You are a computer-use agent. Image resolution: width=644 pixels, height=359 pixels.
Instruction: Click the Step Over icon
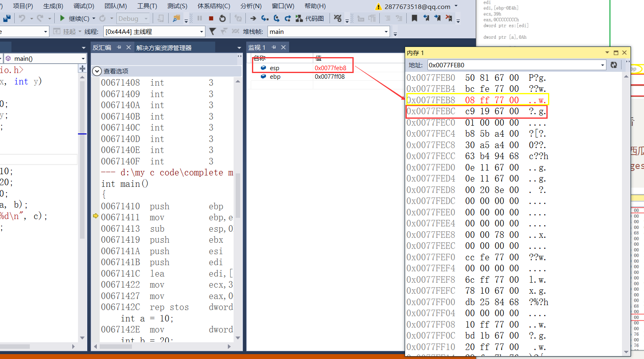pyautogui.click(x=276, y=18)
